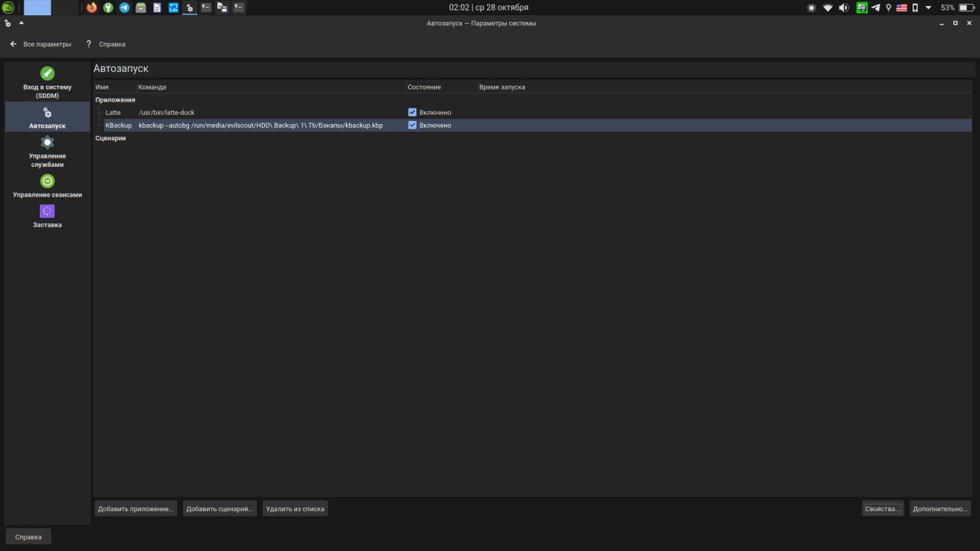
Task: Click the location pin tray icon
Action: click(888, 8)
